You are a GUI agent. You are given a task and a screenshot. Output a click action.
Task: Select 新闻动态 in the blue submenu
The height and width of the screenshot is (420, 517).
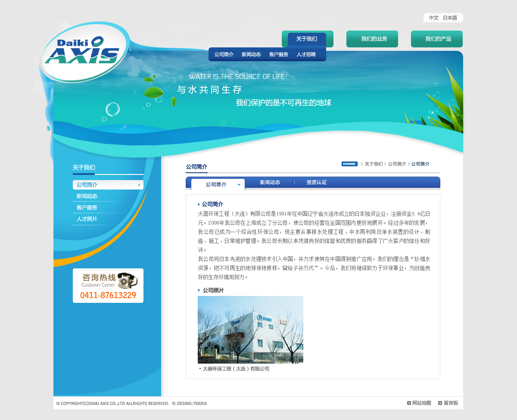tap(251, 55)
